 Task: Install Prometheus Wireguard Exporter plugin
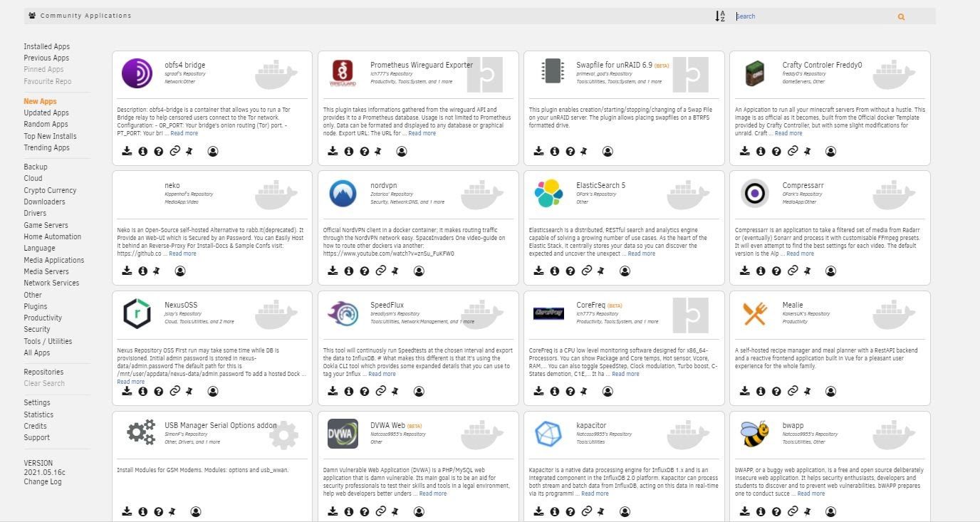pos(333,152)
